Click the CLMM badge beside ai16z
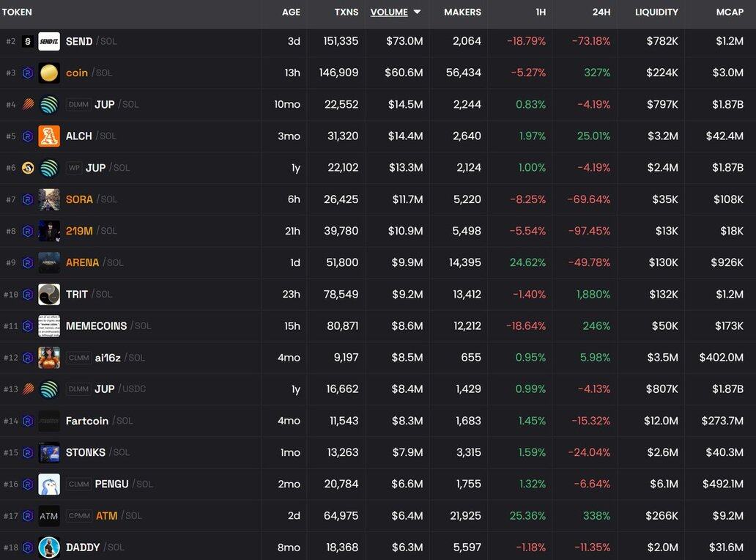The width and height of the screenshot is (756, 560). (78, 358)
